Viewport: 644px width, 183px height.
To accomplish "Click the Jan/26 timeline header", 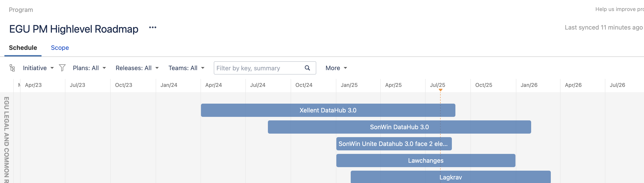I will pos(529,85).
